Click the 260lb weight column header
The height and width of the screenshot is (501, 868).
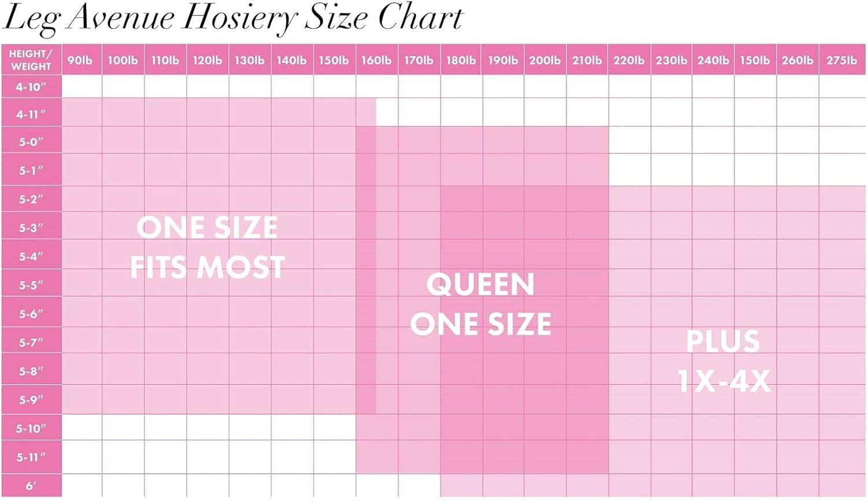(797, 60)
